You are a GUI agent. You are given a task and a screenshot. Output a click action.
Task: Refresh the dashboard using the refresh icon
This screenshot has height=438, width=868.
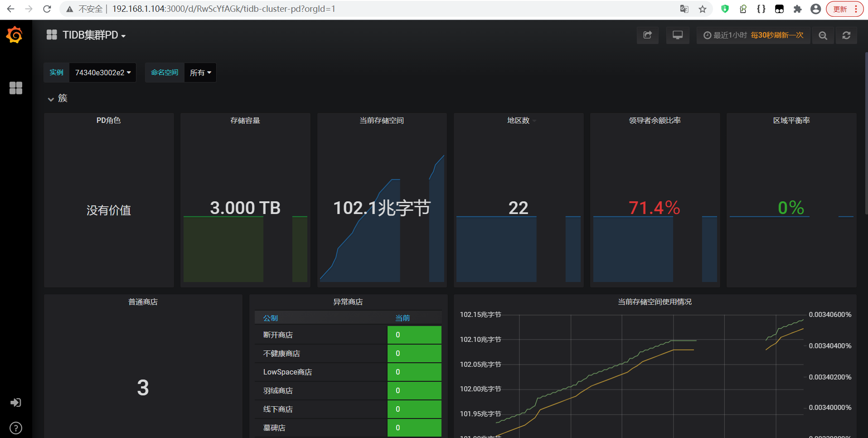(846, 35)
